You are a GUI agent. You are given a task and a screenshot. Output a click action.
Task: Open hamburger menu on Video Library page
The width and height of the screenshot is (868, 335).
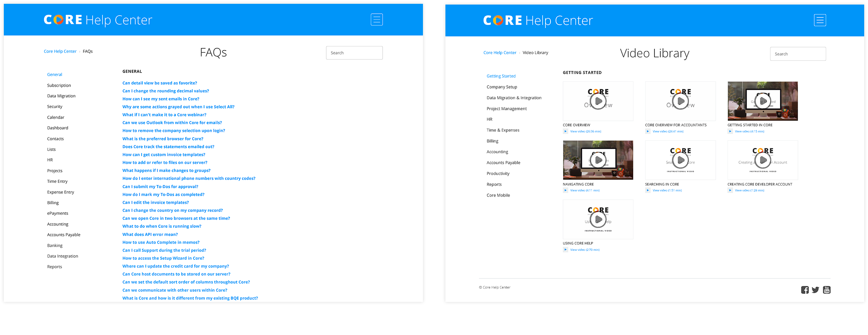click(x=820, y=20)
